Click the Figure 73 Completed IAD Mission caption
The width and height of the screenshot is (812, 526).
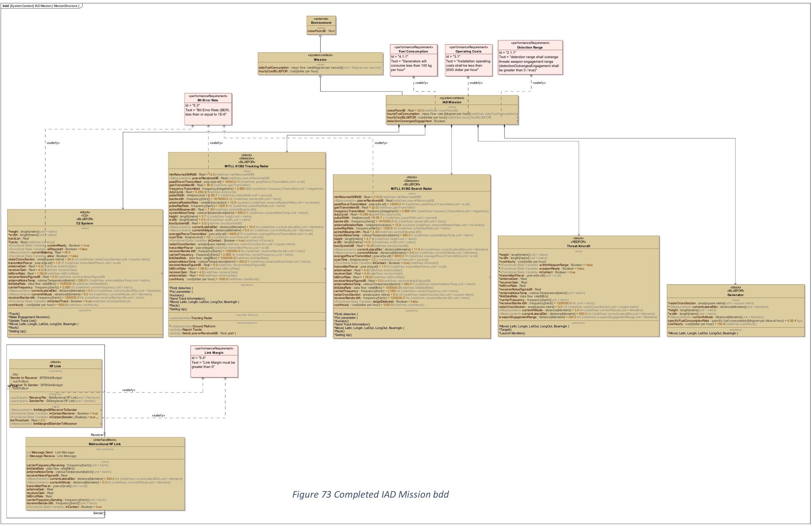click(x=370, y=494)
